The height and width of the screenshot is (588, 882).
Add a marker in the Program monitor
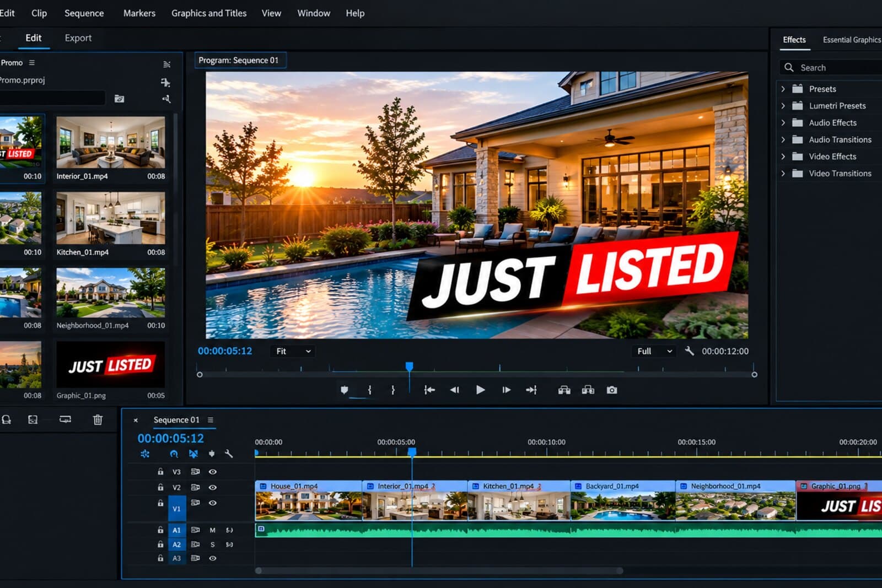click(x=344, y=390)
